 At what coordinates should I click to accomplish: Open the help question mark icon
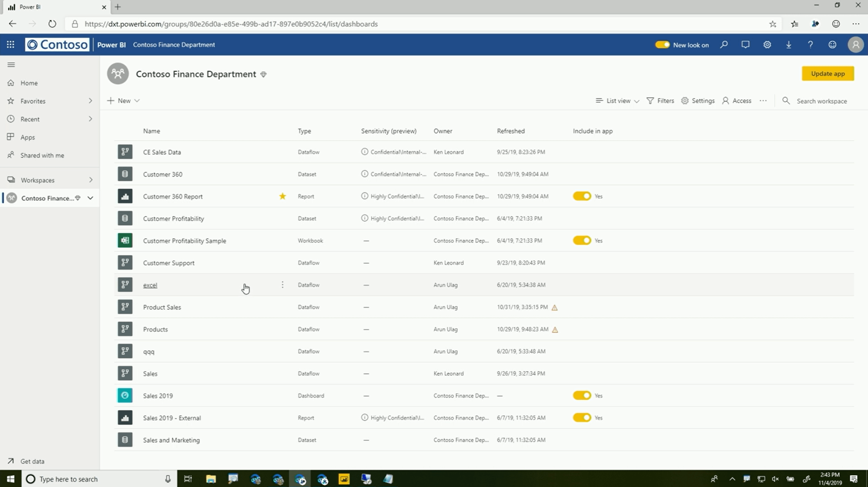(x=810, y=45)
